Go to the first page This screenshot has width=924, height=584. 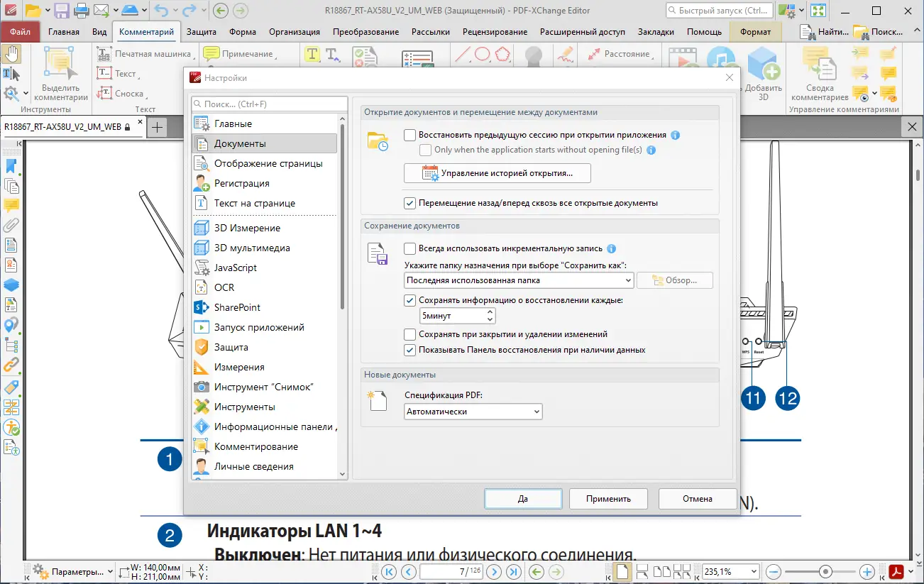coord(388,571)
